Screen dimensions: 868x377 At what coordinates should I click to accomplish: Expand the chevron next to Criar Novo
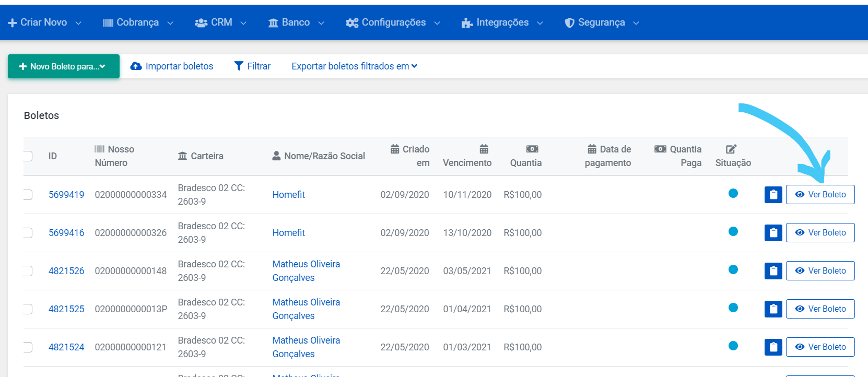point(78,23)
